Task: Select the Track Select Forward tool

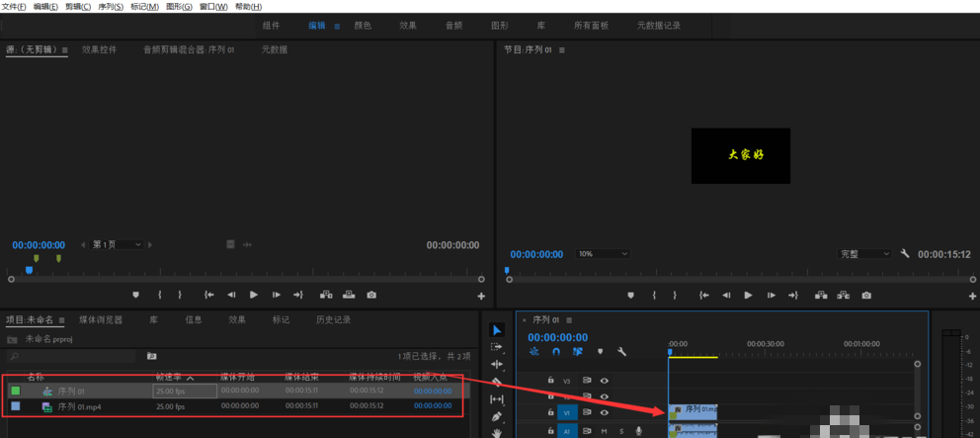Action: coord(497,347)
